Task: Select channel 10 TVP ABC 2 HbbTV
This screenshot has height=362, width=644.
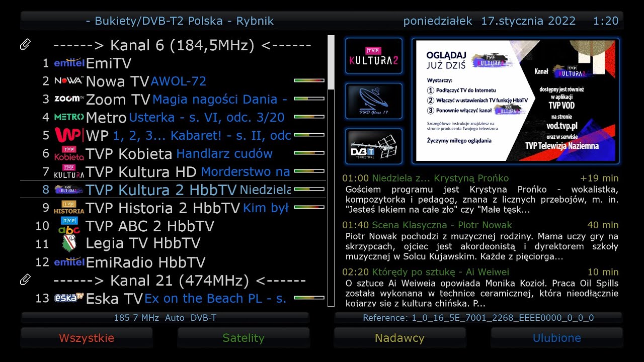Action: [173, 226]
